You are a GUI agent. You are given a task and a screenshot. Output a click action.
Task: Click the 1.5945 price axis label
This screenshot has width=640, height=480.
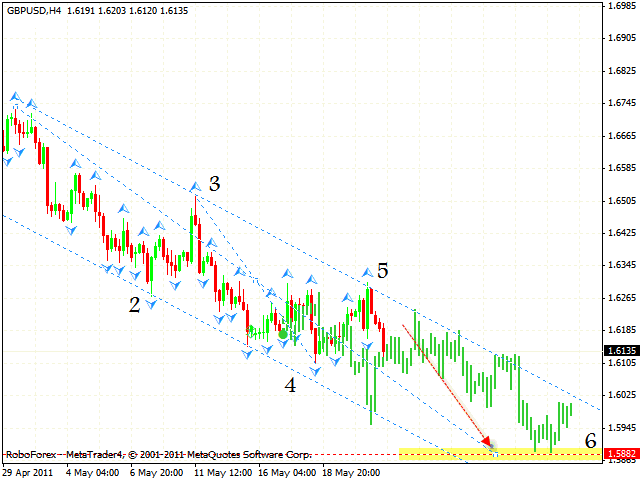pyautogui.click(x=622, y=427)
